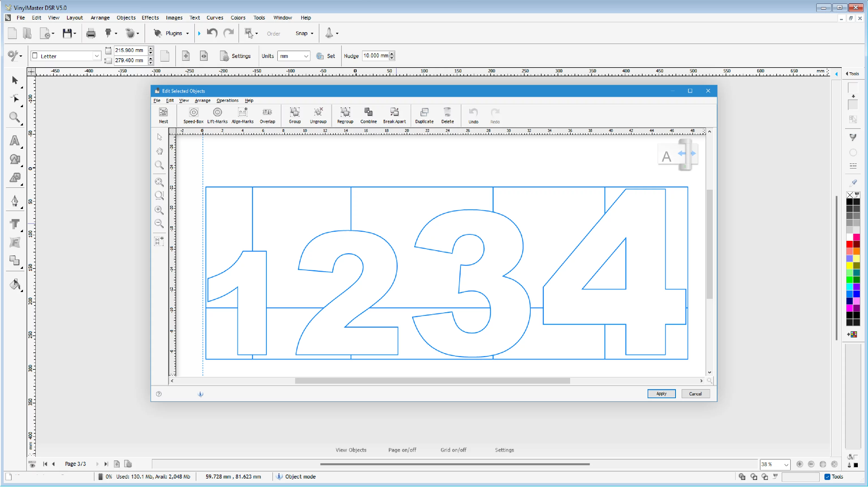Toggle Grid on/off
Screen dimensions: 868x487
(x=453, y=450)
